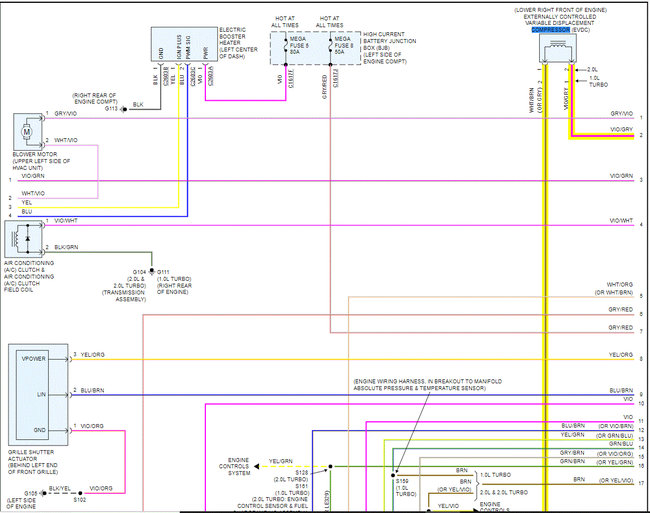Click the Grille Shutter Actuator component box
This screenshot has width=650, height=513.
click(x=38, y=394)
